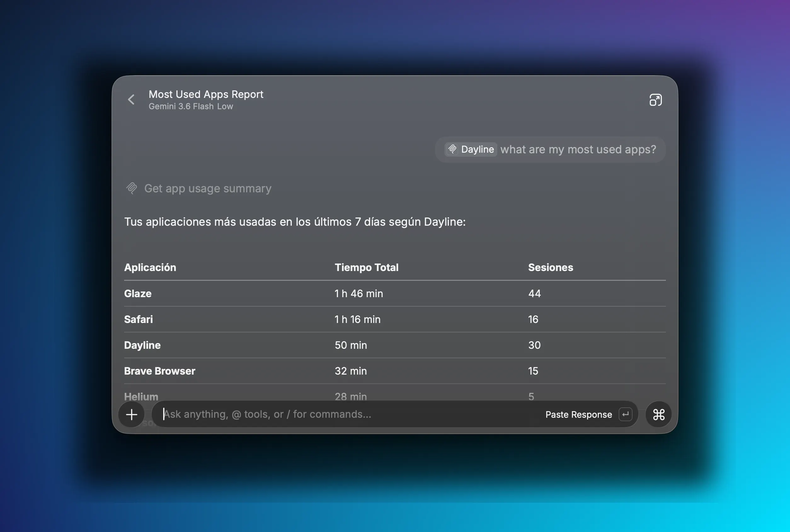Open the command key menu button

[x=659, y=414]
